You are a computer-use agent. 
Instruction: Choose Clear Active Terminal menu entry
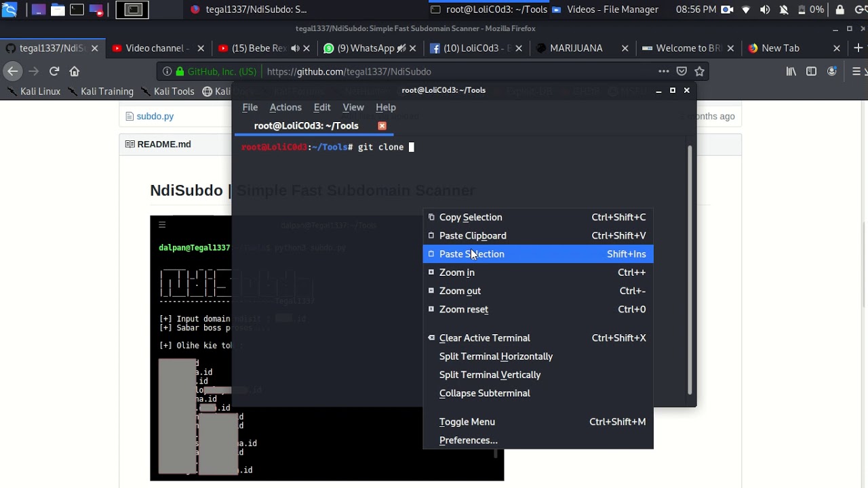[x=538, y=338]
